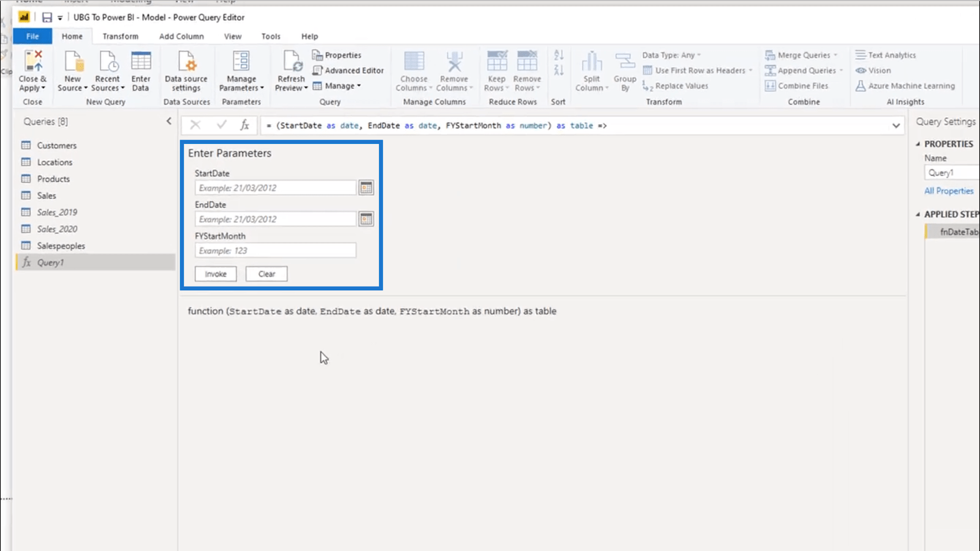
Task: Sort ascending with the A-Z icon
Action: (x=559, y=55)
